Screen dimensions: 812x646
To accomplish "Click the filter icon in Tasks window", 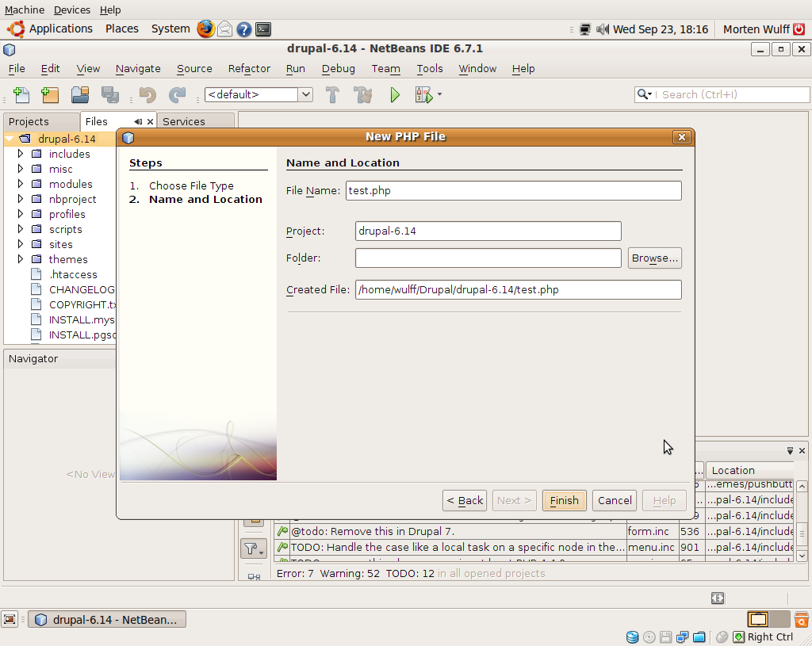I will [254, 549].
